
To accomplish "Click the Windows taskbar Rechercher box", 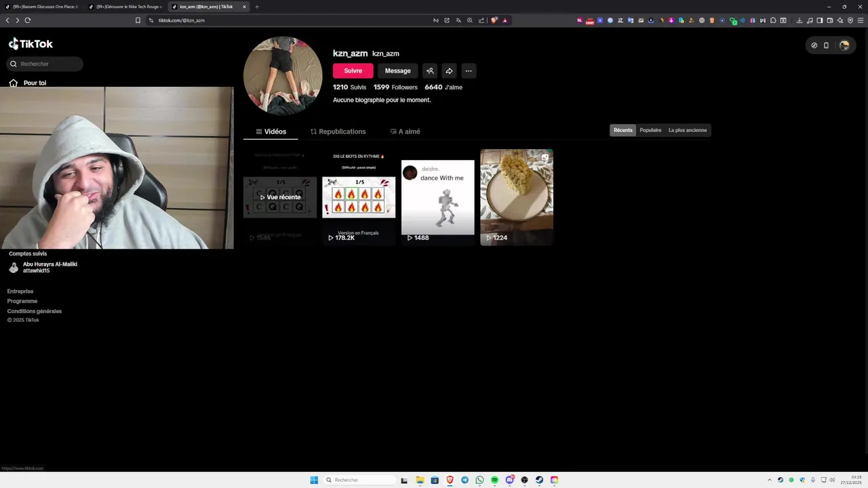I will (x=359, y=480).
